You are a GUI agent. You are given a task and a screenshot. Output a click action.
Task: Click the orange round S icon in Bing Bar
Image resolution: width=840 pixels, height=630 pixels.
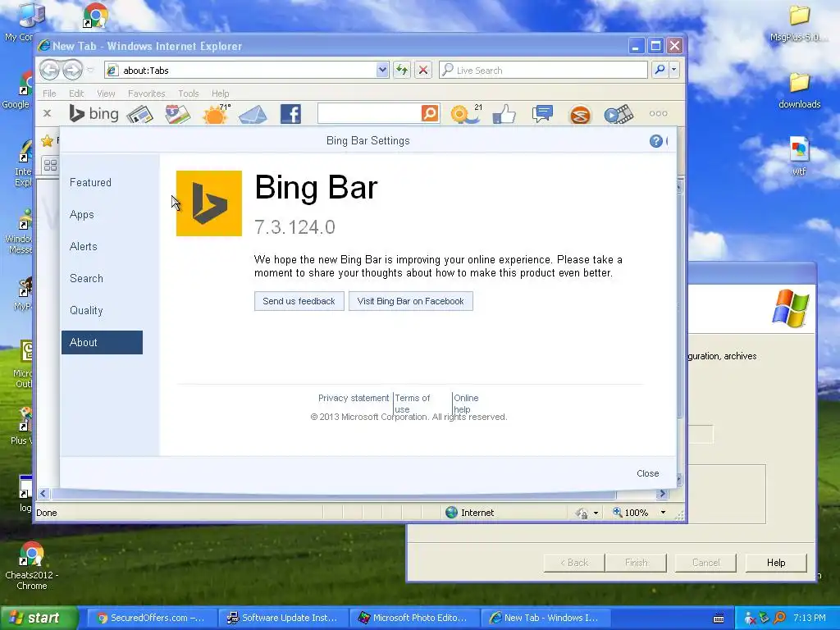(x=580, y=115)
